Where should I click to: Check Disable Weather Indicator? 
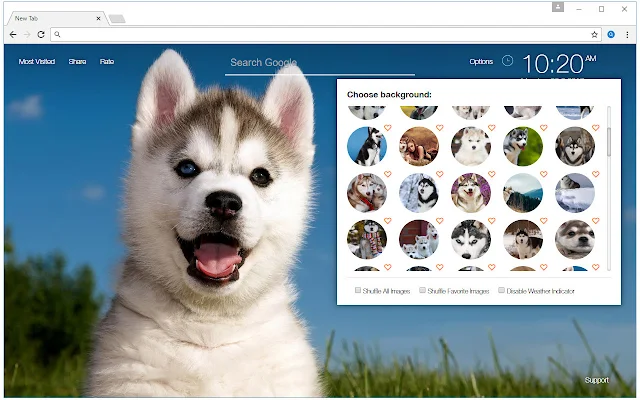[501, 290]
